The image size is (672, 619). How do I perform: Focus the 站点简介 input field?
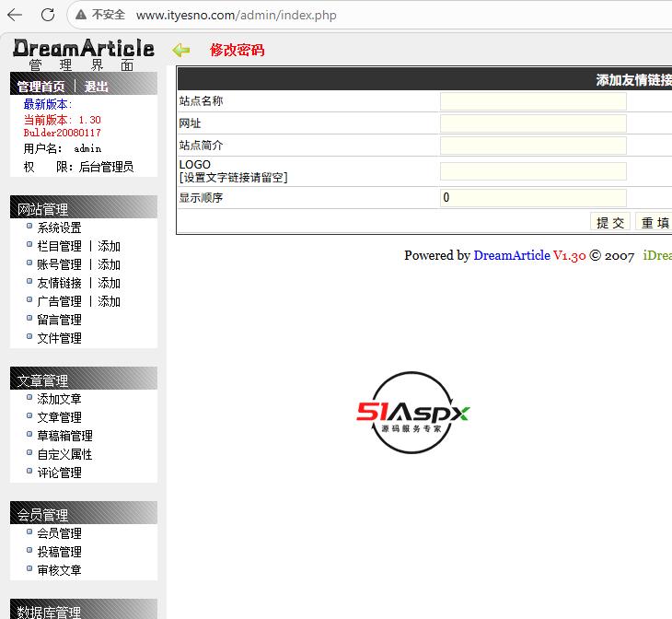click(x=533, y=146)
